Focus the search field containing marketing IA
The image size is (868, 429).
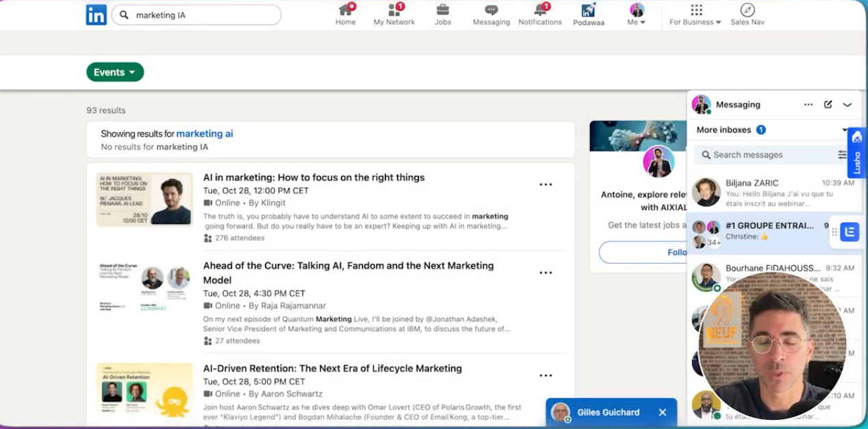pos(196,15)
